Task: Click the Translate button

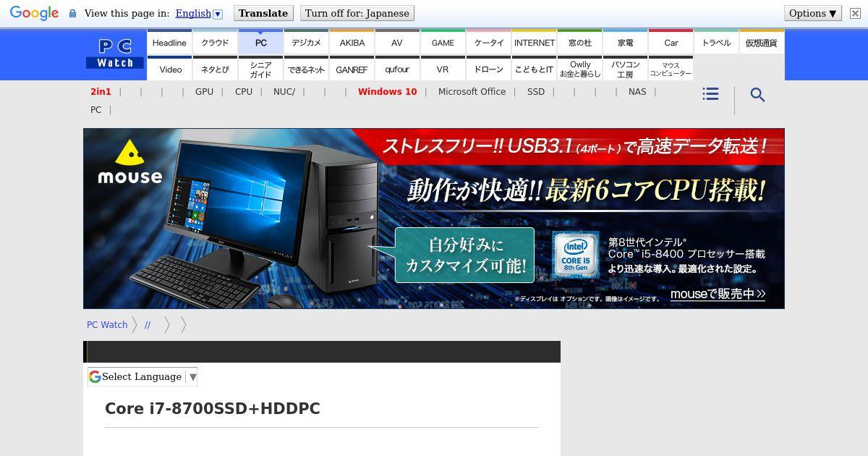Action: (263, 13)
